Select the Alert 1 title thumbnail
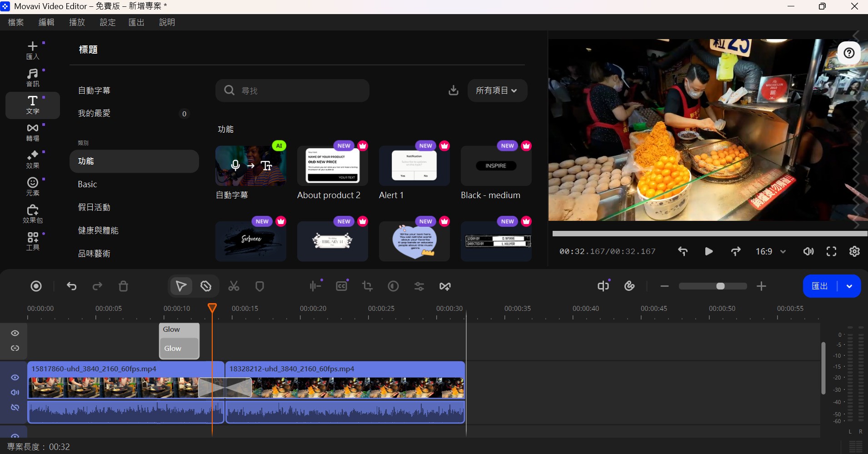The height and width of the screenshot is (454, 868). (x=414, y=165)
